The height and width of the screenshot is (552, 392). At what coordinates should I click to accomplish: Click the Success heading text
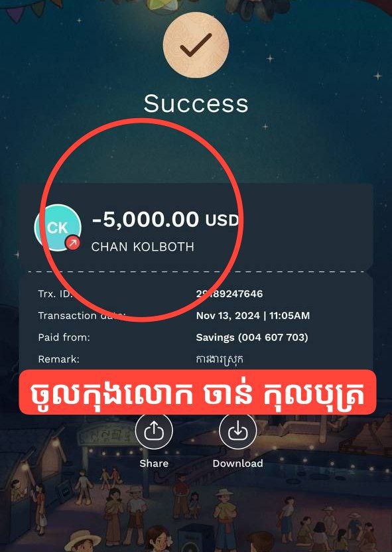pyautogui.click(x=196, y=103)
